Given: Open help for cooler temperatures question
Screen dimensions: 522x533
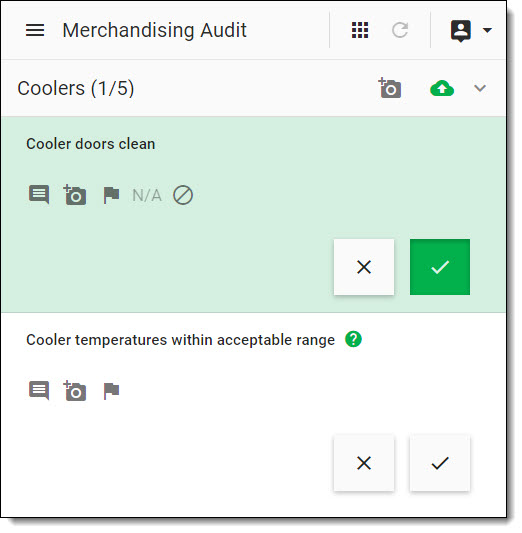Looking at the screenshot, I should (x=353, y=339).
